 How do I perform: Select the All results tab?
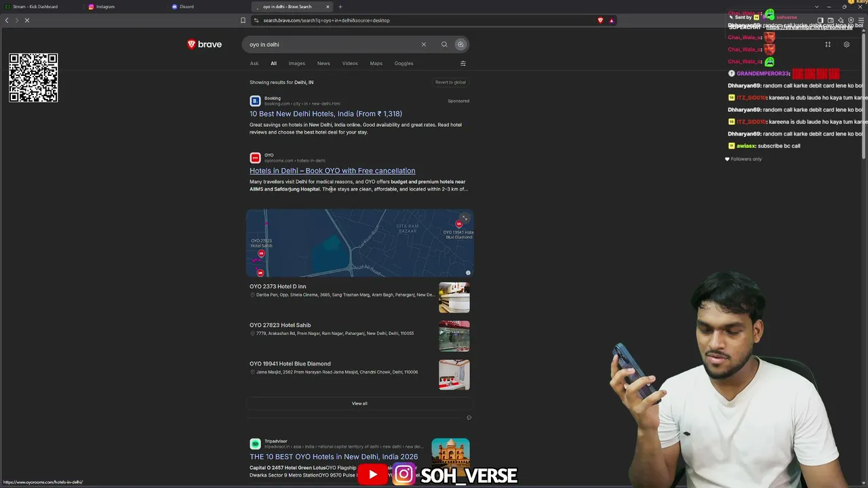(x=274, y=64)
